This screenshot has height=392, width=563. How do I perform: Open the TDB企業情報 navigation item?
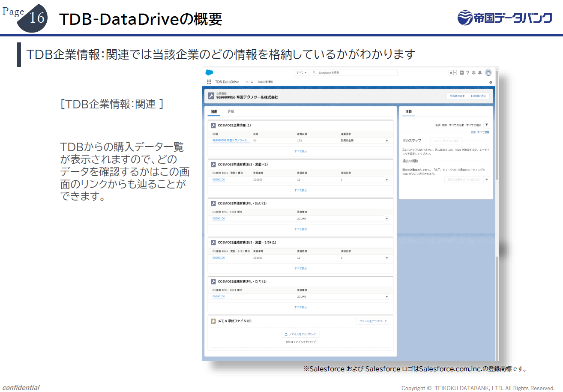[265, 82]
